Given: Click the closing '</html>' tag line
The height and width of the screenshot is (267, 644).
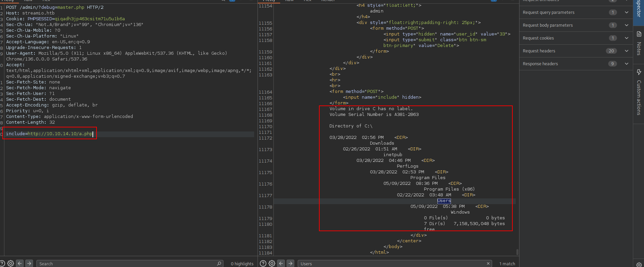Looking at the screenshot, I should 379,252.
